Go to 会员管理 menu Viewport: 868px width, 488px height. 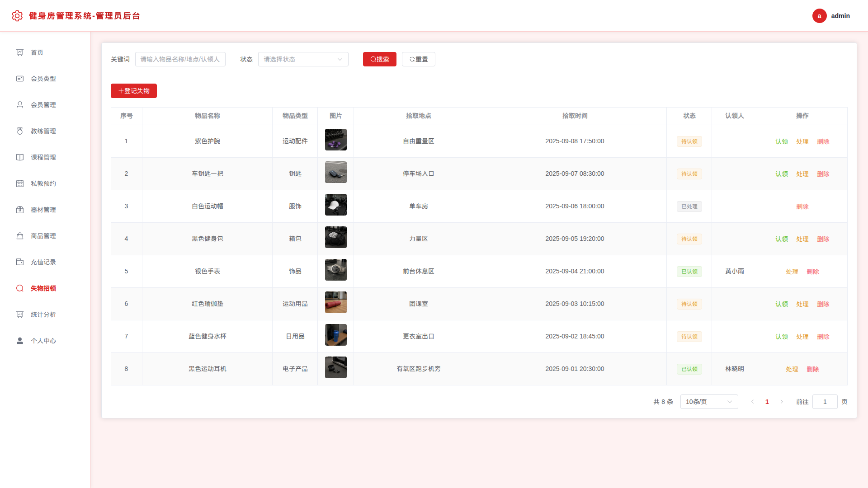(x=45, y=105)
